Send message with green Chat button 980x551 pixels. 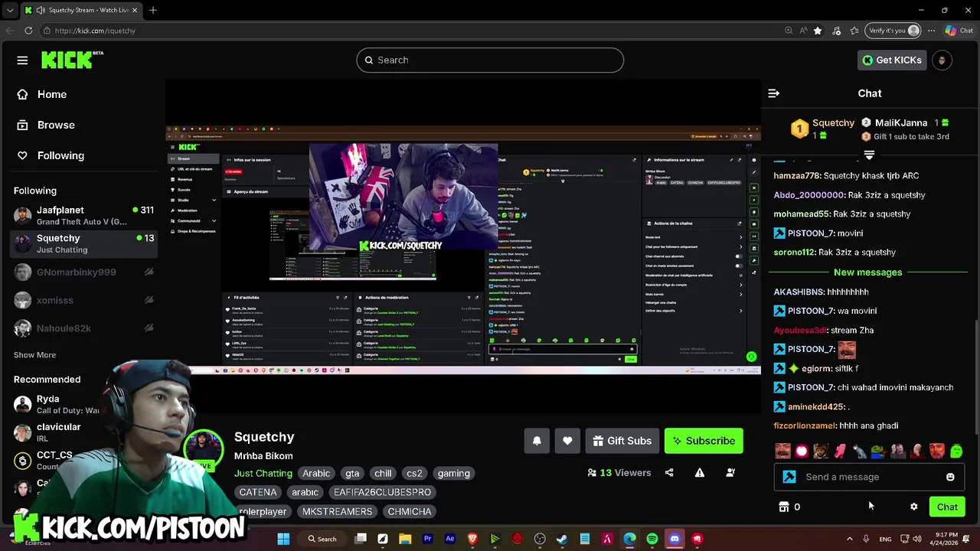(x=947, y=507)
